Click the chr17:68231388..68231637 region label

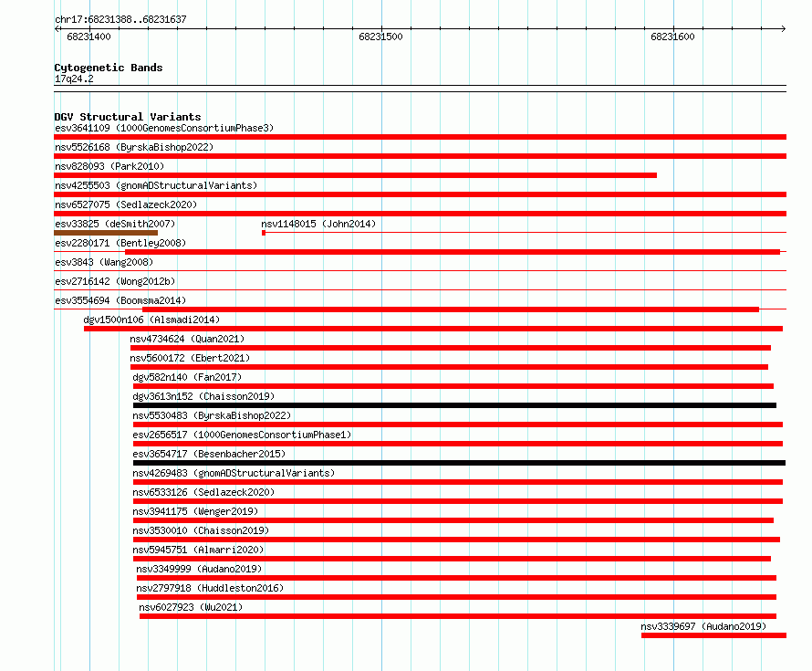pyautogui.click(x=120, y=20)
